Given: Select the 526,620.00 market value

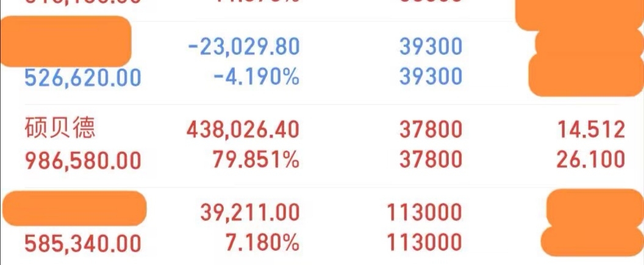Looking at the screenshot, I should [83, 78].
